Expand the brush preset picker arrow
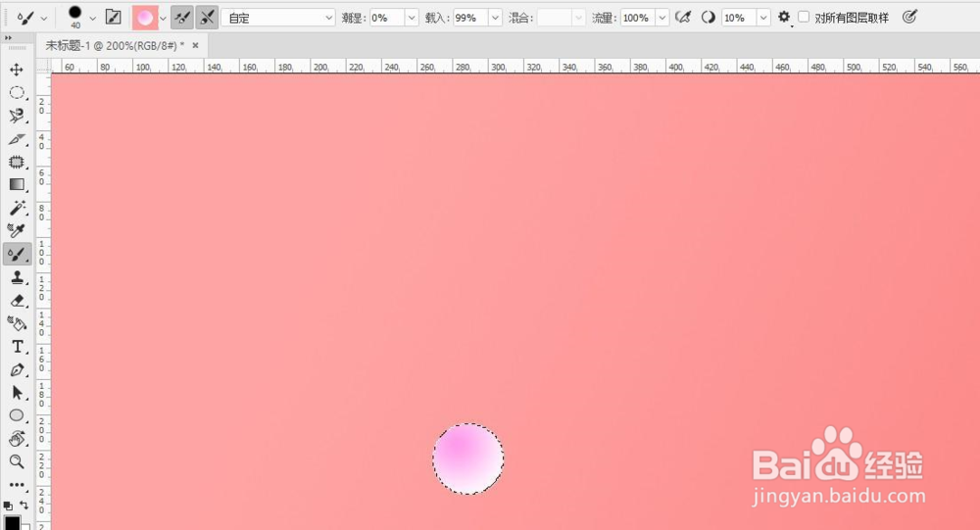Image resolution: width=980 pixels, height=530 pixels. pos(92,19)
